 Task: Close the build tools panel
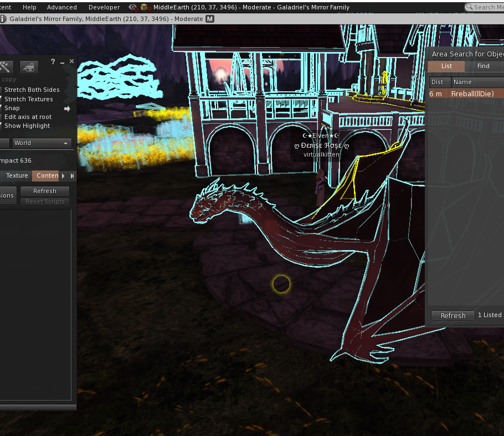[71, 61]
